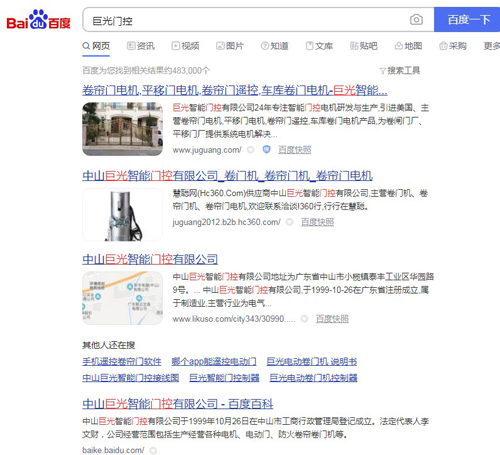Click the 百度一下 search button
This screenshot has width=500, height=455.
(467, 20)
